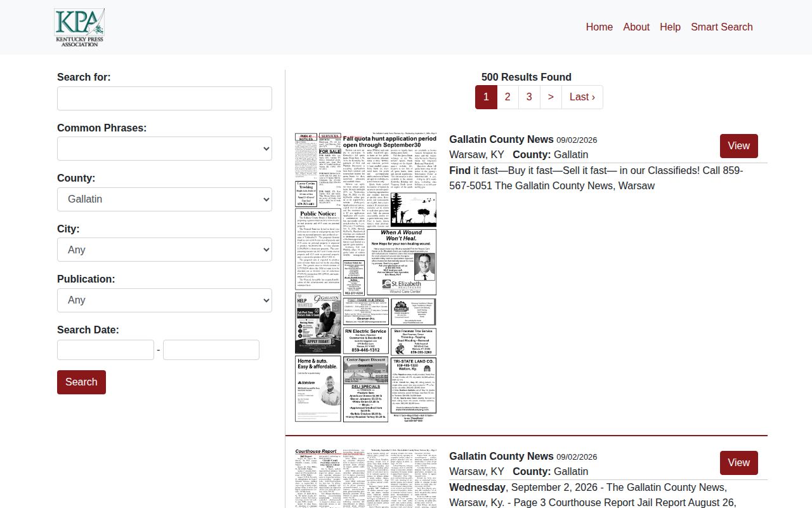Open the Courthouse Report page thumbnail
The width and height of the screenshot is (812, 508).
pos(365,478)
